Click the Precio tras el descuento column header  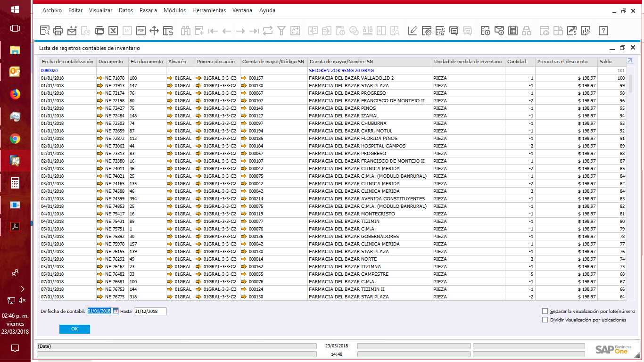click(x=566, y=62)
